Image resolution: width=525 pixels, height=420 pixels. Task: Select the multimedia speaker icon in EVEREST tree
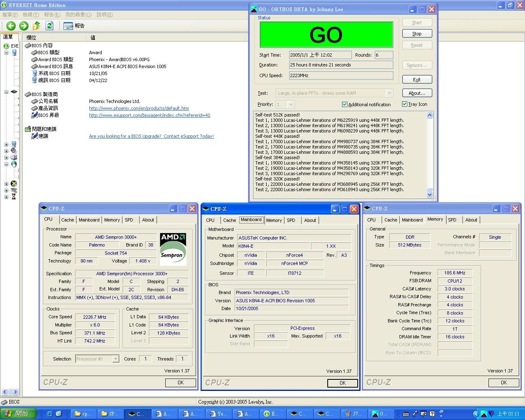pyautogui.click(x=14, y=151)
